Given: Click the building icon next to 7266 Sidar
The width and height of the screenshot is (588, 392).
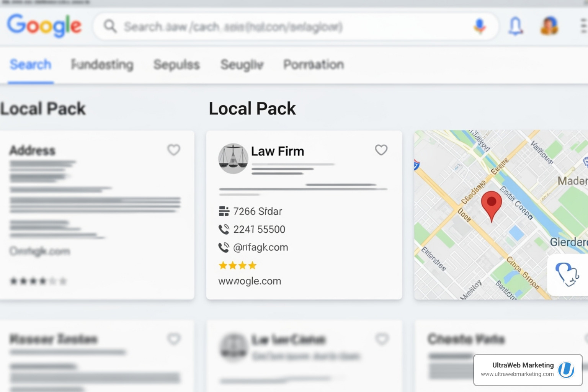Looking at the screenshot, I should [224, 211].
